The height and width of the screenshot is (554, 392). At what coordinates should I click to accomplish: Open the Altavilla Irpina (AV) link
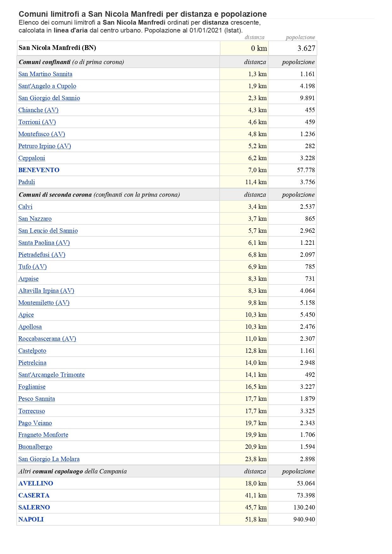[46, 291]
